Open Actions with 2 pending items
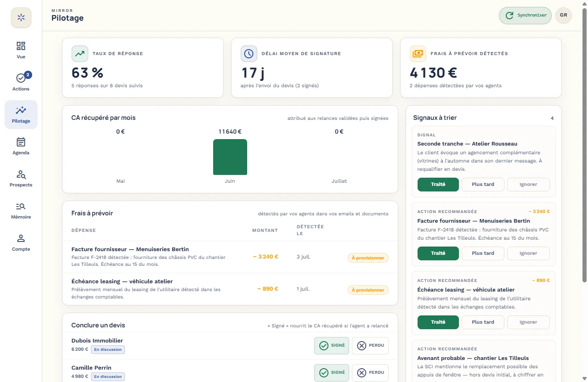This screenshot has width=588, height=382. 21,82
